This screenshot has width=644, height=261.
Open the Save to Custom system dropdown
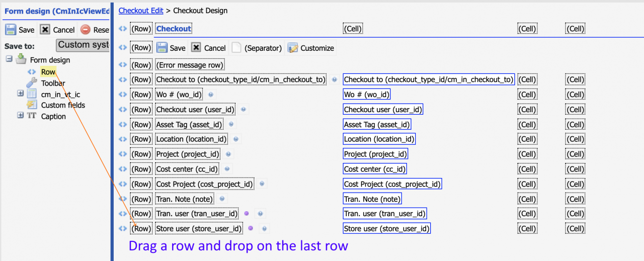click(x=83, y=45)
